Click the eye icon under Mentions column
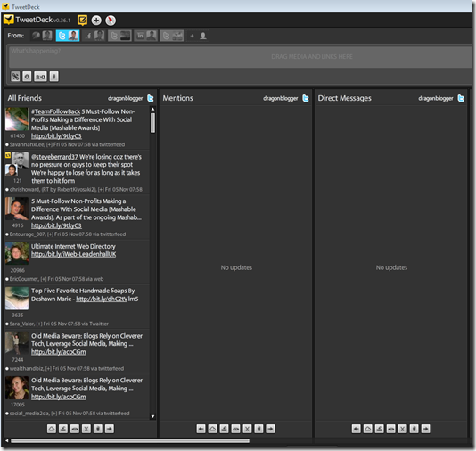 click(x=235, y=429)
